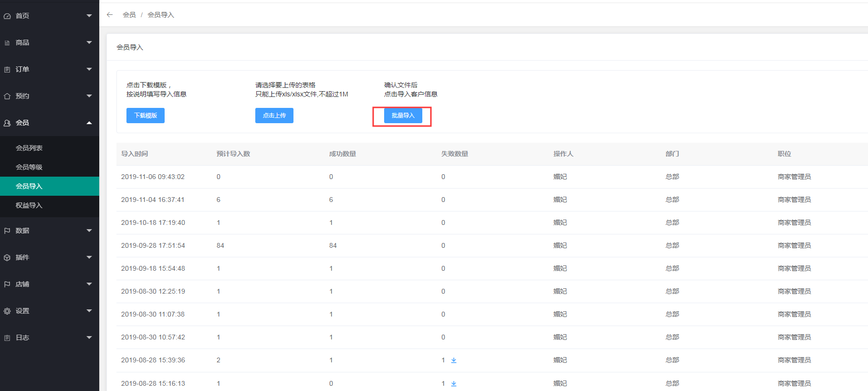Open the 会员列表 submenu item
This screenshot has width=868, height=391.
point(29,148)
